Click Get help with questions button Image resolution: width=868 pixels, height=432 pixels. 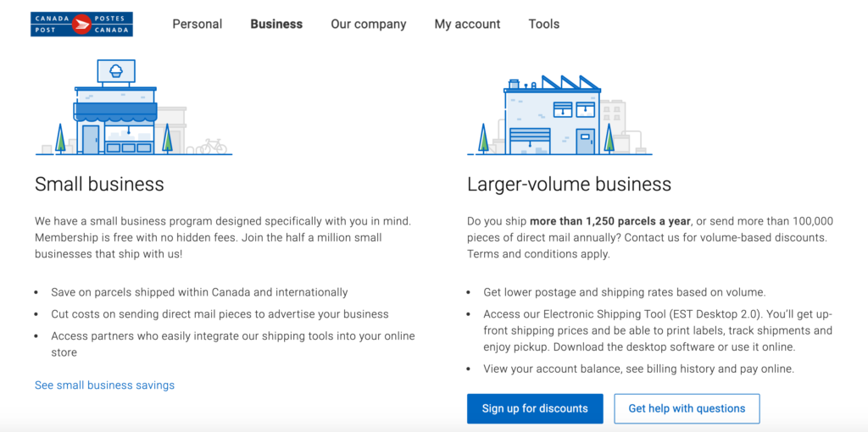687,408
